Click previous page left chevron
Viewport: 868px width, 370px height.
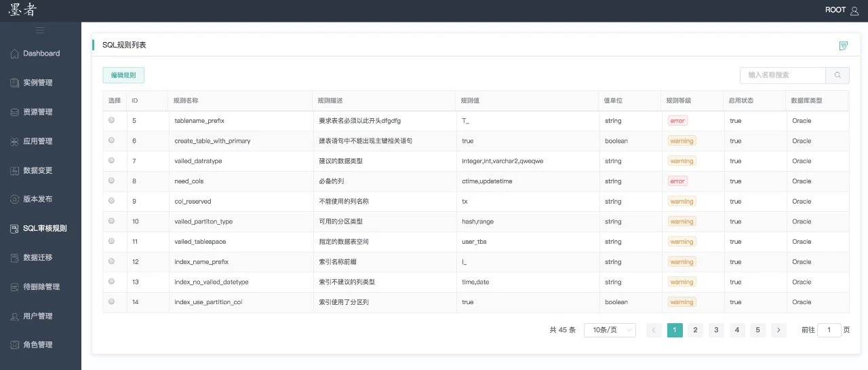click(x=654, y=330)
